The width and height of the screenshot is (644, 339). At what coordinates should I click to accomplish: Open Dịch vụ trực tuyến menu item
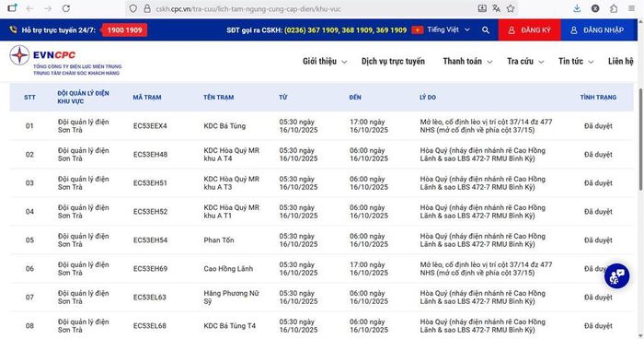[x=393, y=62]
